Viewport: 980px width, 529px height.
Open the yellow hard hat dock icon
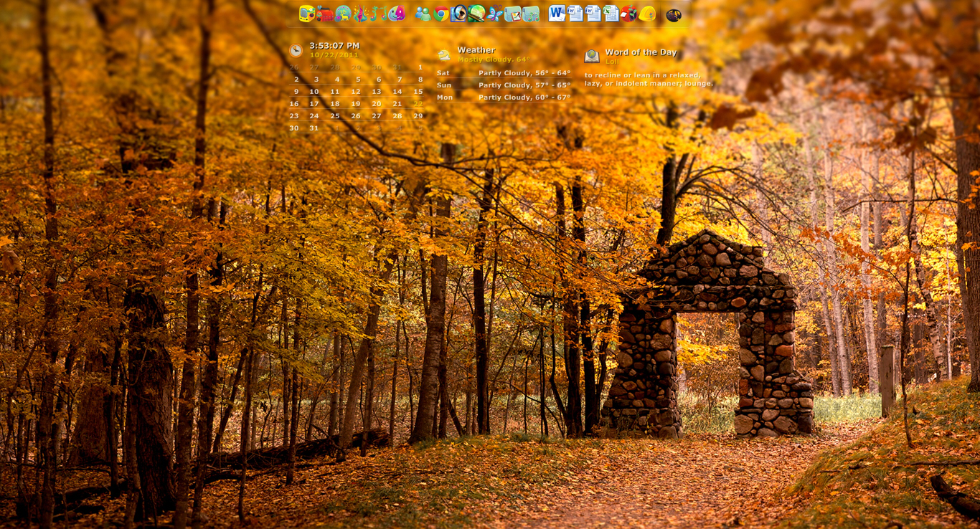pyautogui.click(x=647, y=14)
